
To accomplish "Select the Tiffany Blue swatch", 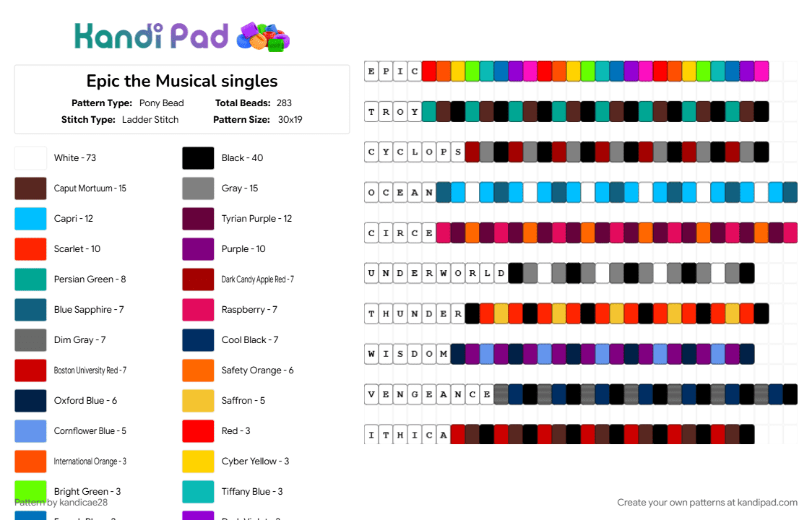I will (198, 492).
